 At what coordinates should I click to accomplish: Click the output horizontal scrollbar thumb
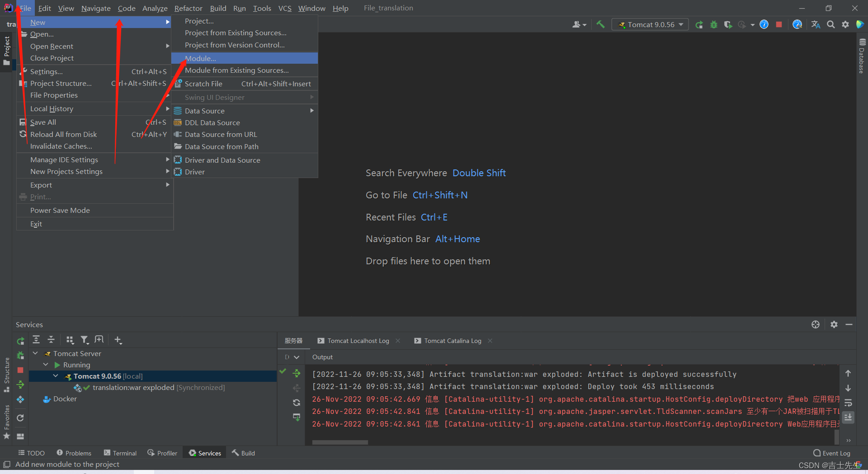pyautogui.click(x=340, y=442)
